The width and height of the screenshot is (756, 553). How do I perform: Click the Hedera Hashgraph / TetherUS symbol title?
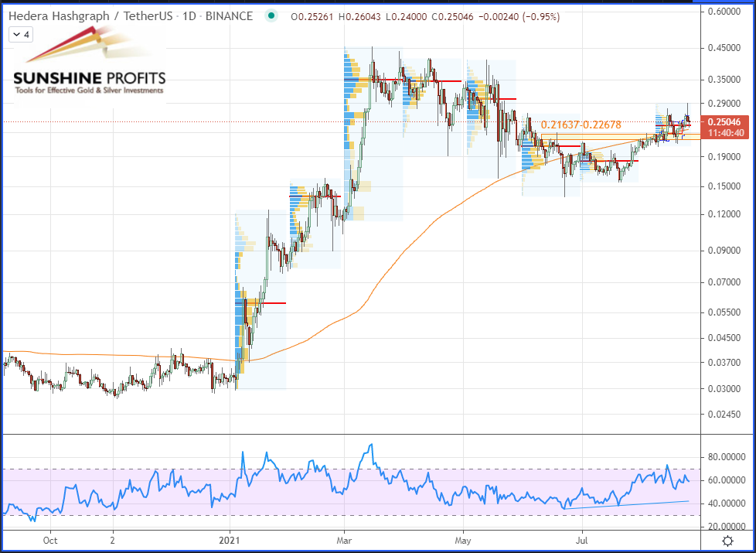click(x=90, y=16)
